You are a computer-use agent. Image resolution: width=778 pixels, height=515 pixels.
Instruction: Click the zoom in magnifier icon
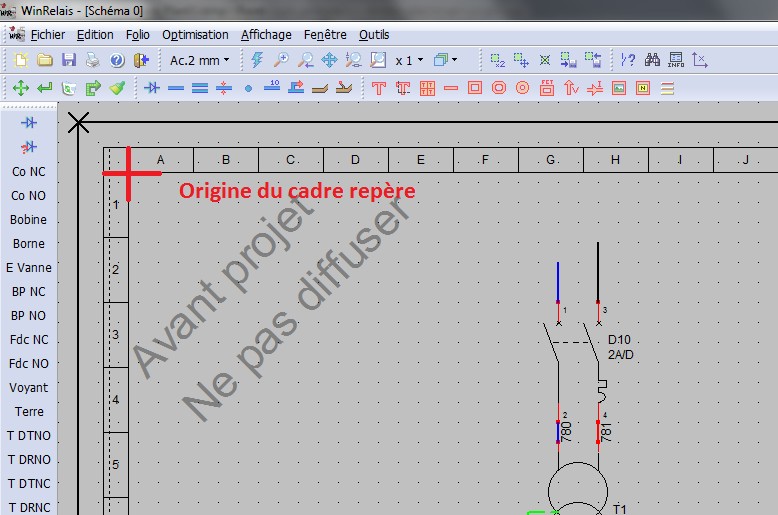[282, 60]
